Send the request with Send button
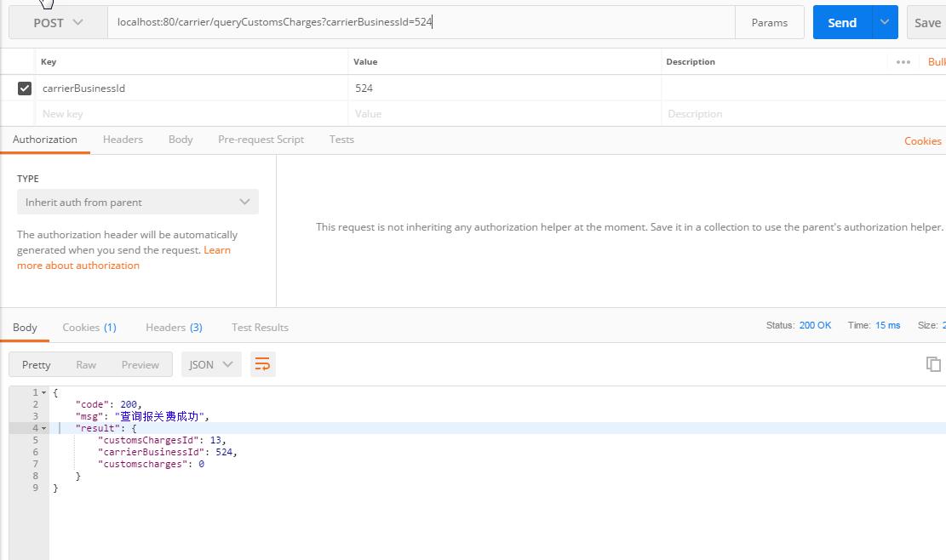 [842, 22]
